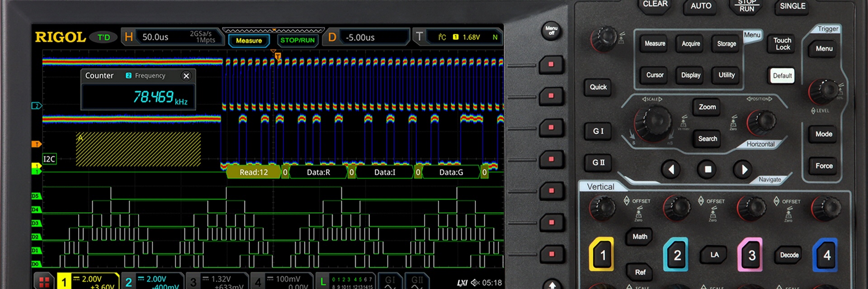Viewport: 868px width, 289px height.
Task: Push the trigger Force key
Action: 824,166
